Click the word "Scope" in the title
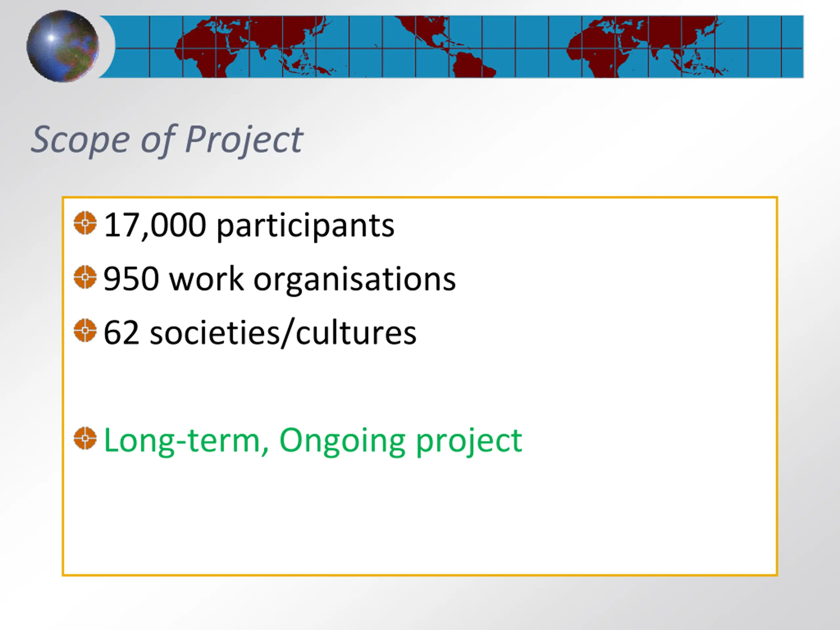Image resolution: width=840 pixels, height=630 pixels. [80, 139]
